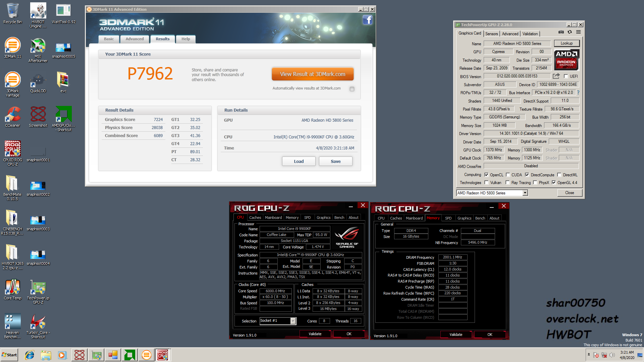Screen dimensions: 644x362
Task: Click View Result at 3DMark.com button
Action: pyautogui.click(x=313, y=74)
